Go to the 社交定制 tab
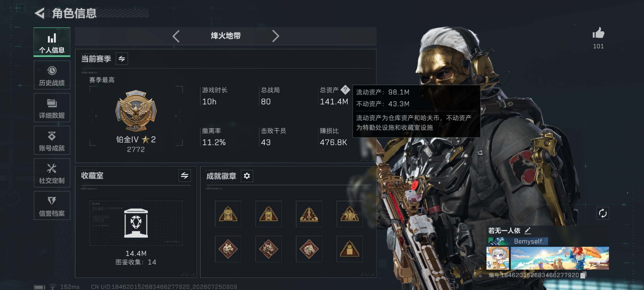This screenshot has height=290, width=644. 52,173
